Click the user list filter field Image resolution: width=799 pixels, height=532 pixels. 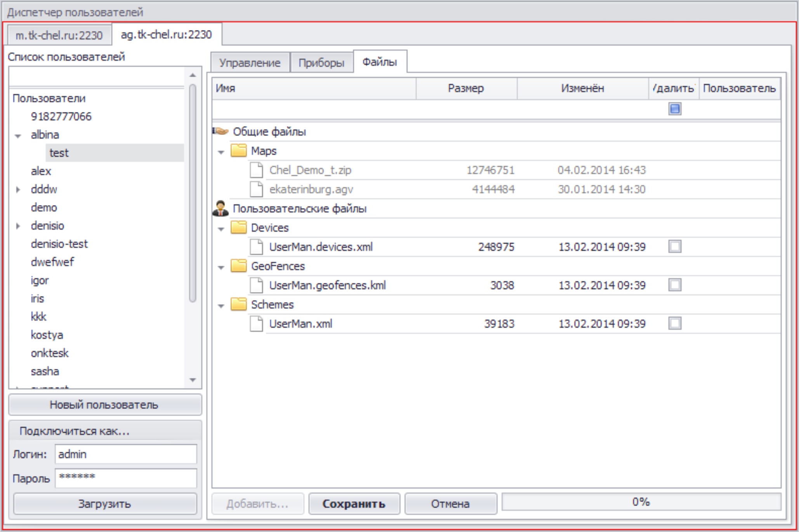[x=97, y=77]
